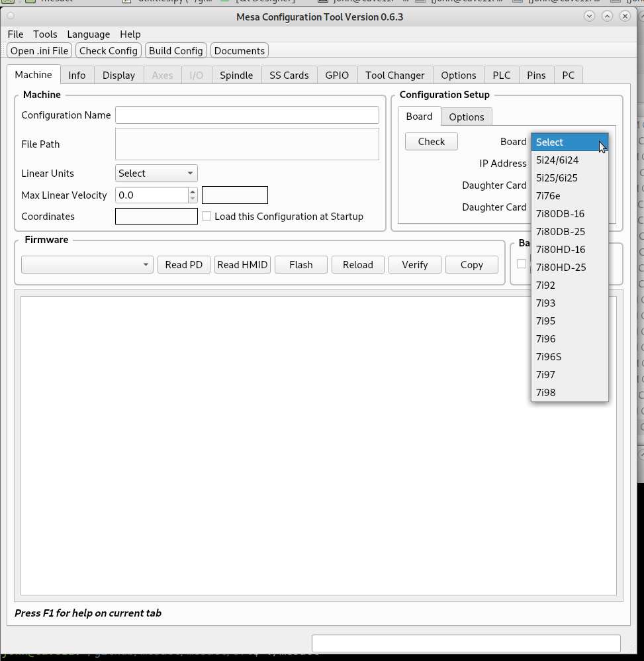
Task: Choose 7i76e from Board list
Action: pos(569,196)
